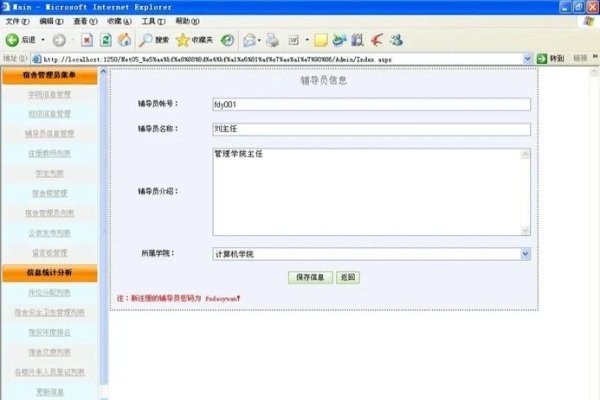600x400 pixels.
Task: Open the 留言板管理 sidebar link
Action: click(49, 253)
